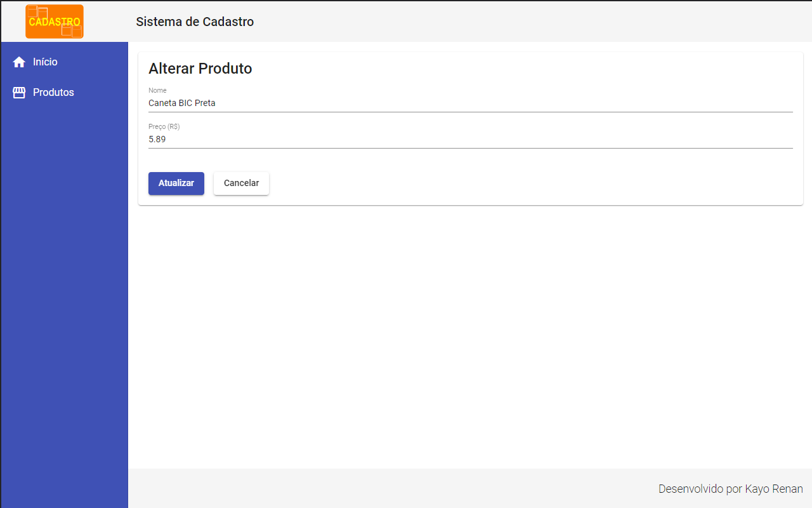Viewport: 812px width, 508px height.
Task: Click the Desenvolvido por Kayo Renan footer text
Action: (730, 489)
